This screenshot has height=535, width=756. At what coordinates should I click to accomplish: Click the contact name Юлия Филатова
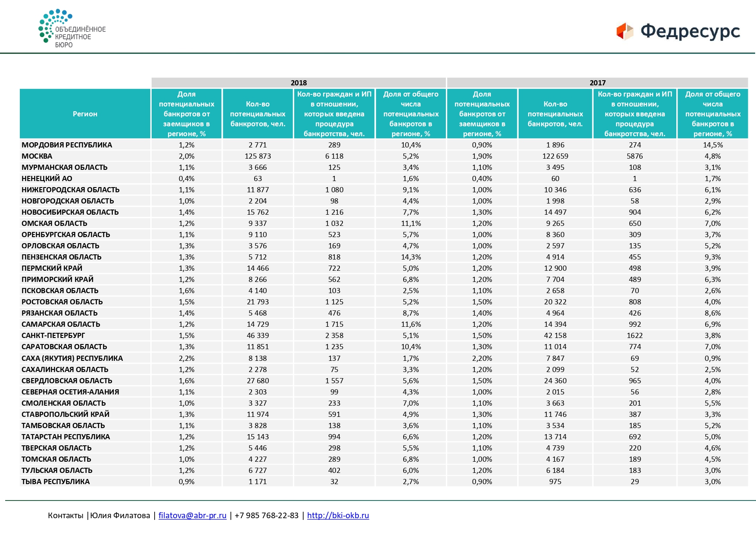120,515
